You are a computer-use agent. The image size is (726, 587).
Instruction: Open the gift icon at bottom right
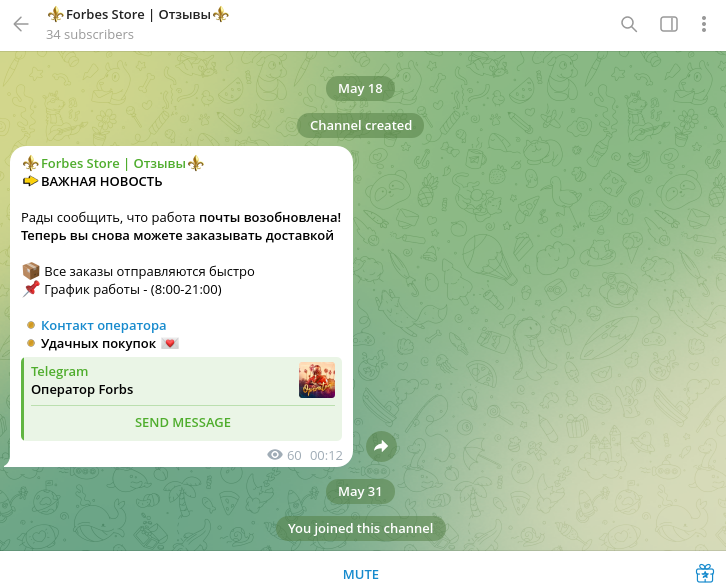(x=705, y=573)
